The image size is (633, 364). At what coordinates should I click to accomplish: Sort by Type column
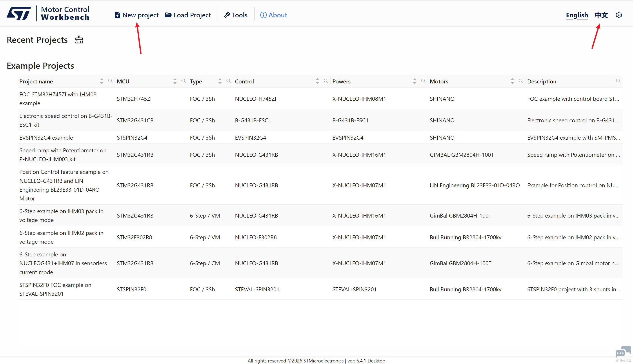coord(220,81)
